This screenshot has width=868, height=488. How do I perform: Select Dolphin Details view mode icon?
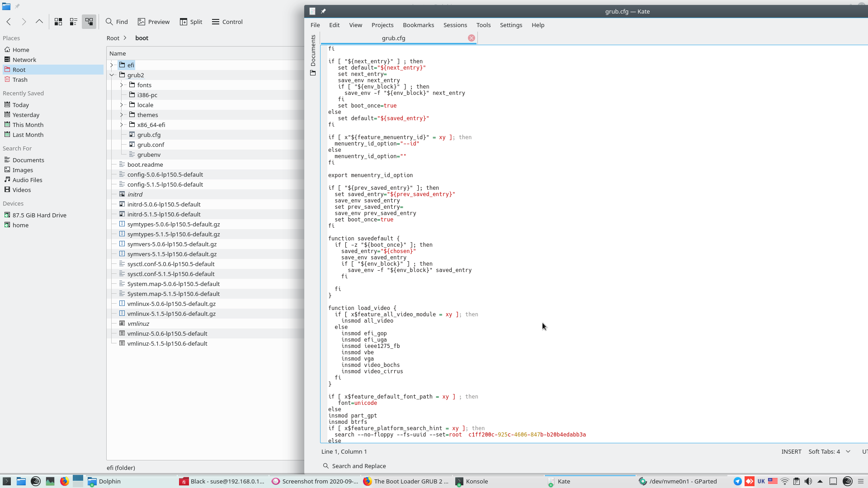(x=89, y=22)
